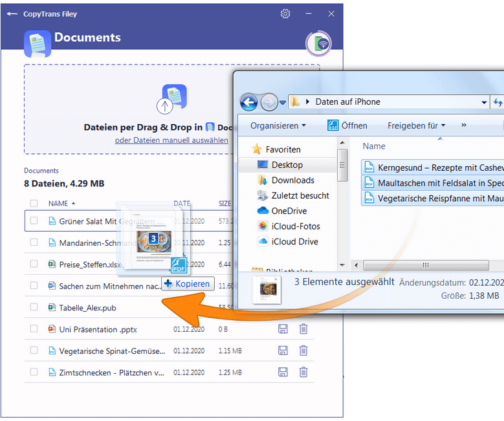Toggle the select-all checkbox beside NAME
The width and height of the screenshot is (504, 421).
(34, 203)
